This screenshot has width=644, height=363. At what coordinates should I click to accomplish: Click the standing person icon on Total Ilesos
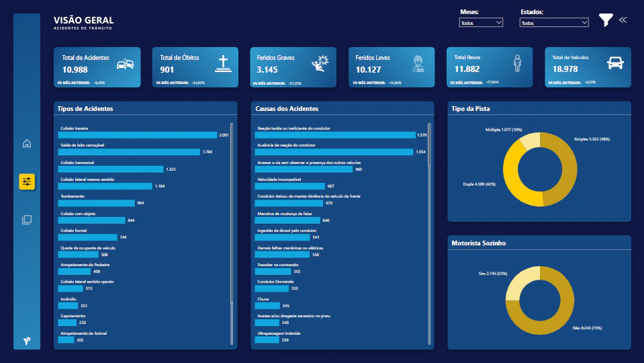[x=517, y=63]
